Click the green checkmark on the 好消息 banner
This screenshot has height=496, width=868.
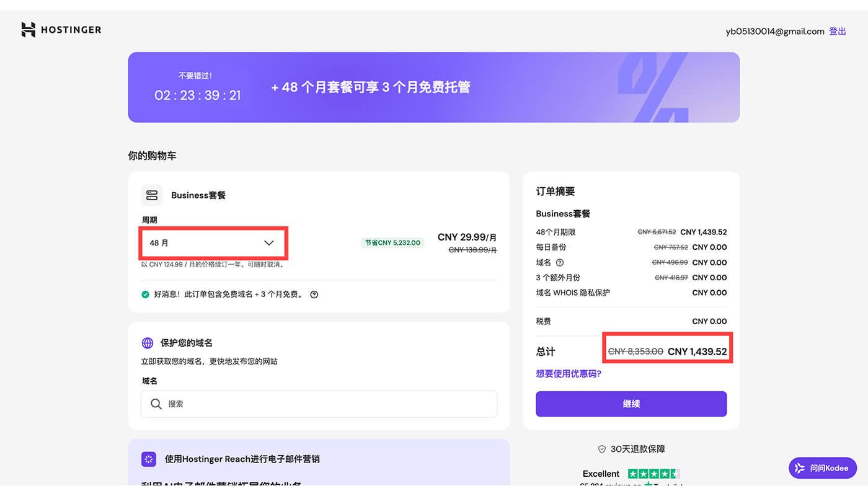pos(145,294)
